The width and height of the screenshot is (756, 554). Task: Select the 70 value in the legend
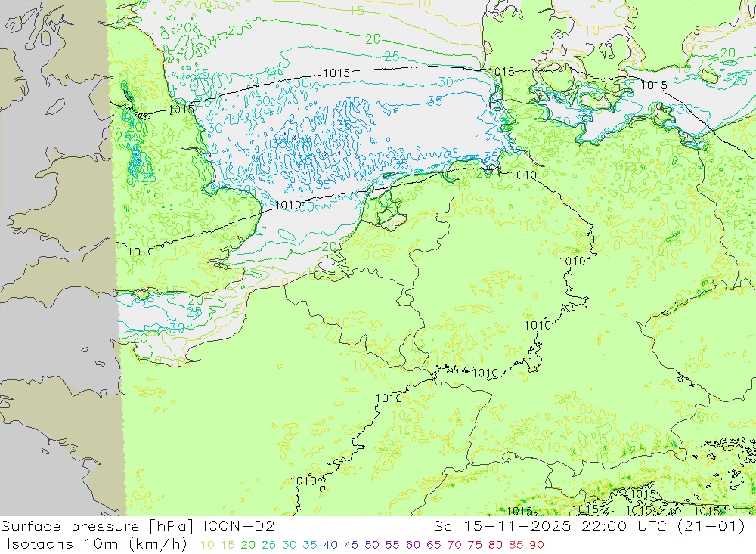[454, 545]
